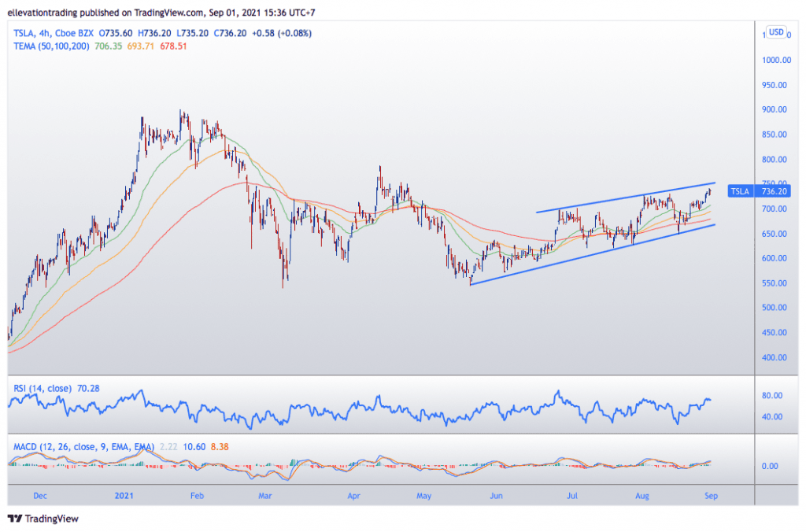Click the 500.00 price axis label
Screen dimensions: 806x532
tap(775, 308)
